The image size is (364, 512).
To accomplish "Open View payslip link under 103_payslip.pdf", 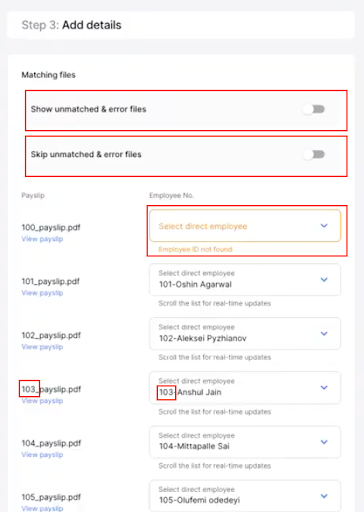I will (42, 401).
